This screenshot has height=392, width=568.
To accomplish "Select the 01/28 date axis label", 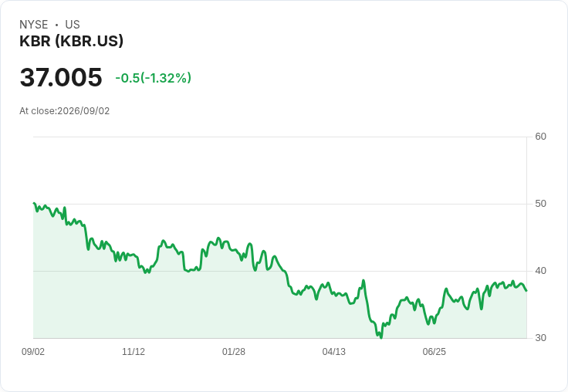I will point(234,351).
